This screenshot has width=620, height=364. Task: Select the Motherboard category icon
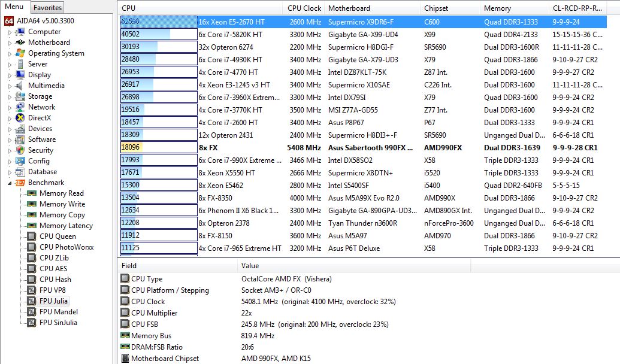click(20, 43)
